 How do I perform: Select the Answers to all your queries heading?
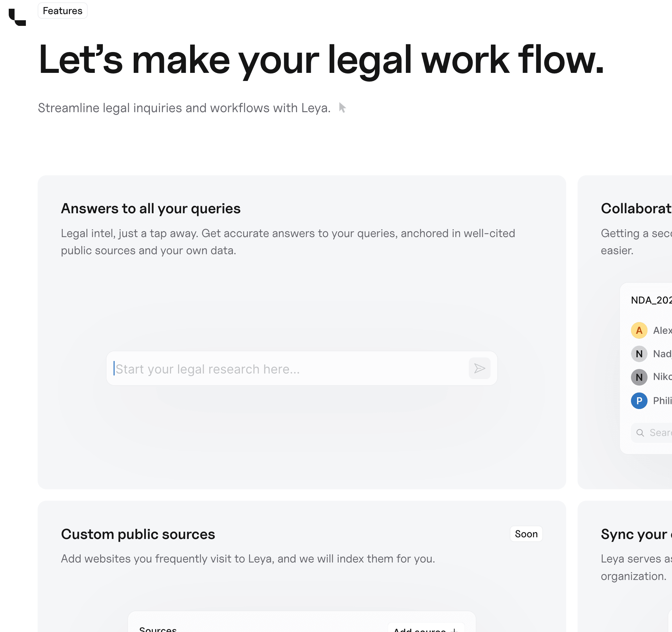point(151,209)
